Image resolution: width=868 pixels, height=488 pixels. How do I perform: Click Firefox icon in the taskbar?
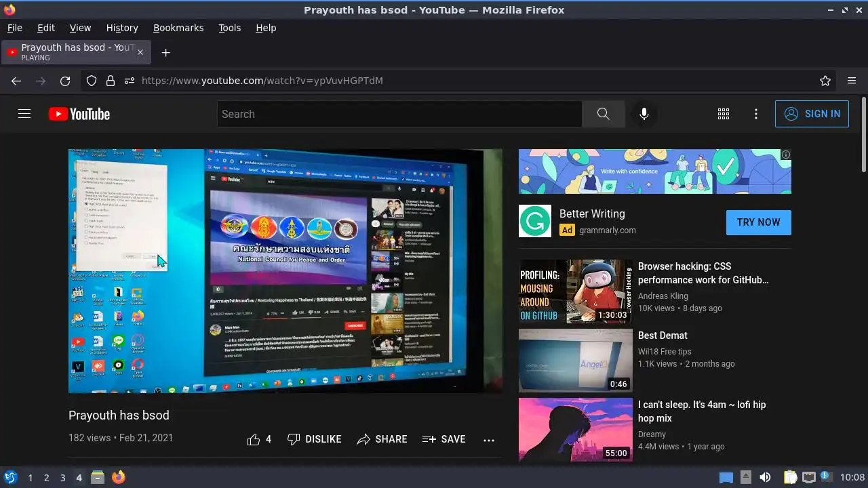click(x=119, y=477)
